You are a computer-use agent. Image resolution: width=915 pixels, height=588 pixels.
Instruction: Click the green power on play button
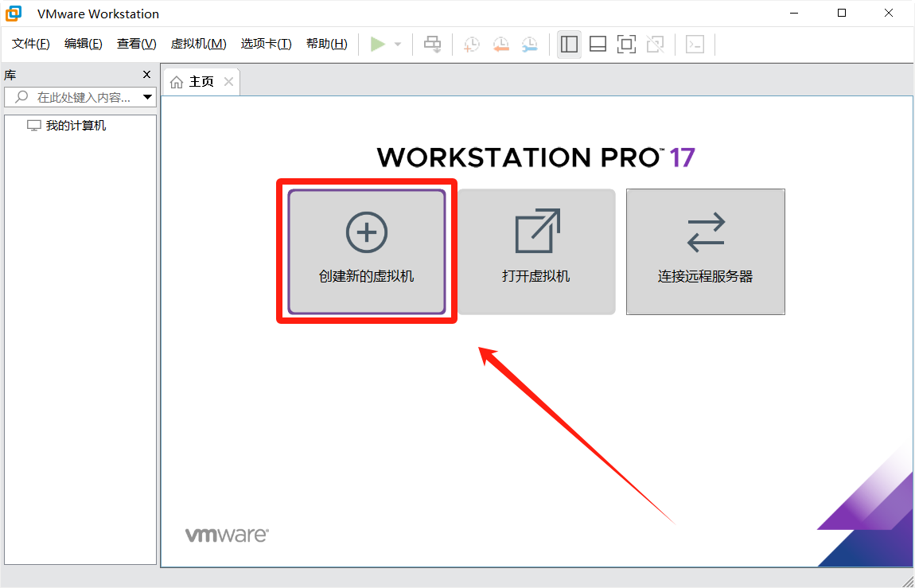pos(378,45)
